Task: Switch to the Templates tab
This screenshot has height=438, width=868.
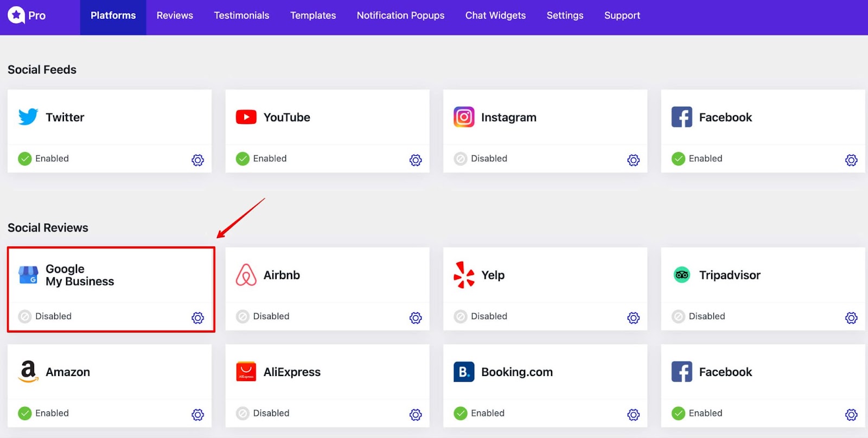Action: tap(313, 16)
